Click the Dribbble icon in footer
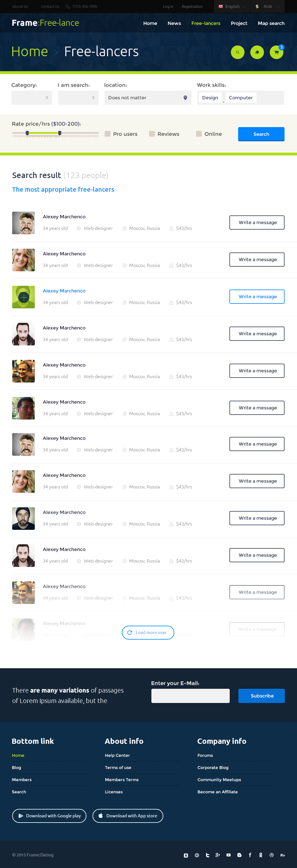 271,855
